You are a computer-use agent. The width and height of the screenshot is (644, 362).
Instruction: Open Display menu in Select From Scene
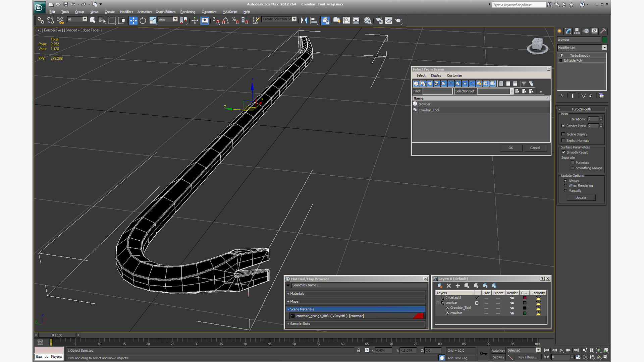point(436,75)
